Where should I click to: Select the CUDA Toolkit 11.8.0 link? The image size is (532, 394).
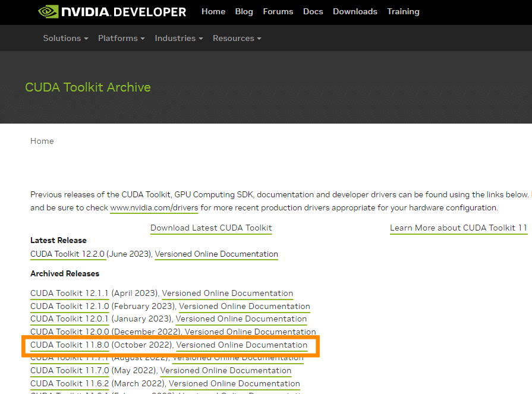70,345
